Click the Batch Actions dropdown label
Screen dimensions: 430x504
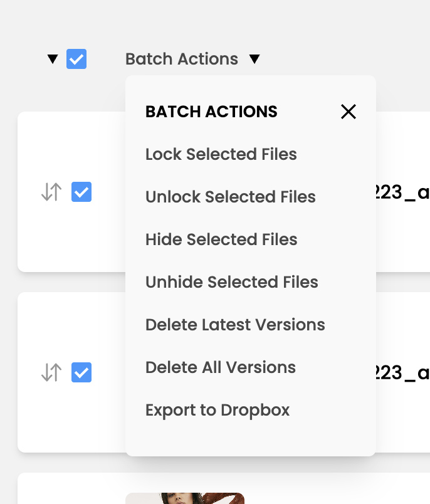[x=182, y=60]
